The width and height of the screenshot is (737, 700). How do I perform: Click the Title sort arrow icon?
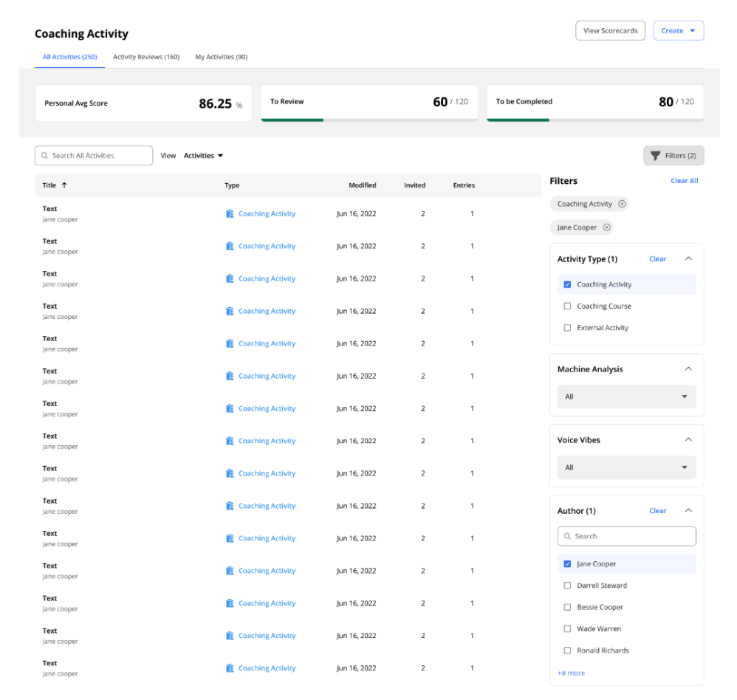[x=64, y=185]
